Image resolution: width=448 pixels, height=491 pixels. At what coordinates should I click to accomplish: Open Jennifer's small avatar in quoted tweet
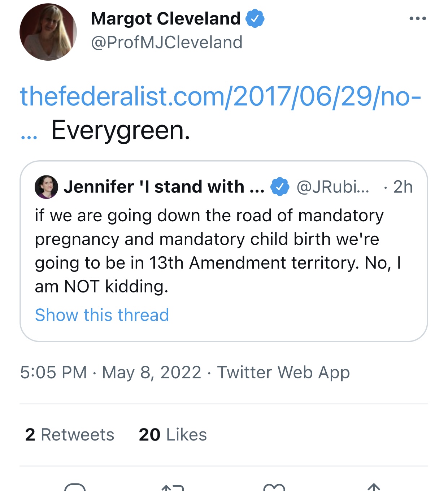[x=46, y=187]
